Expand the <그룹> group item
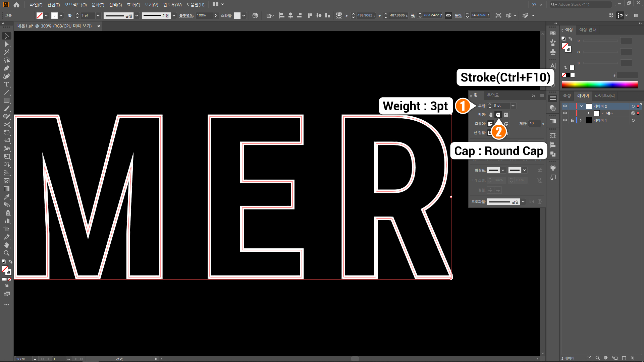This screenshot has height=362, width=644. tap(588, 113)
